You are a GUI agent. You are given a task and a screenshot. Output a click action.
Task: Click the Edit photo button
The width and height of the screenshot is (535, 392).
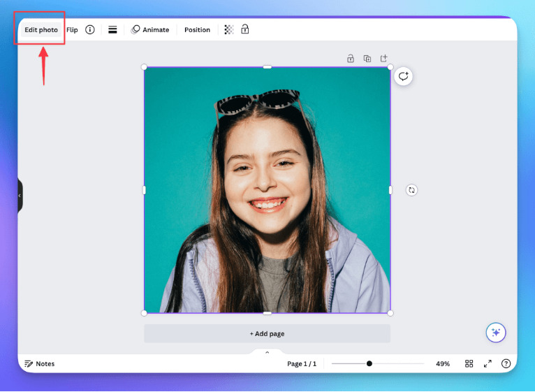coord(41,30)
